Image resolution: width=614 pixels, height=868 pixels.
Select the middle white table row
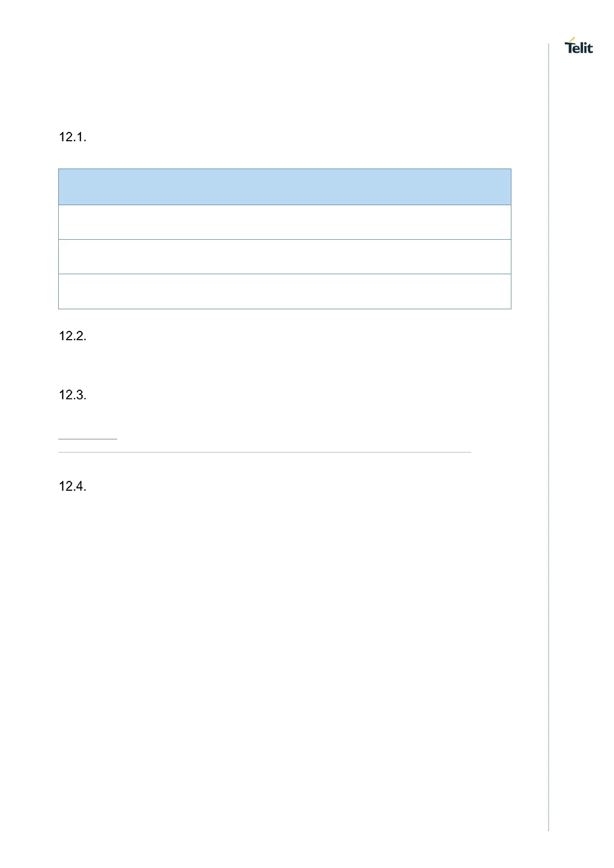pos(285,257)
